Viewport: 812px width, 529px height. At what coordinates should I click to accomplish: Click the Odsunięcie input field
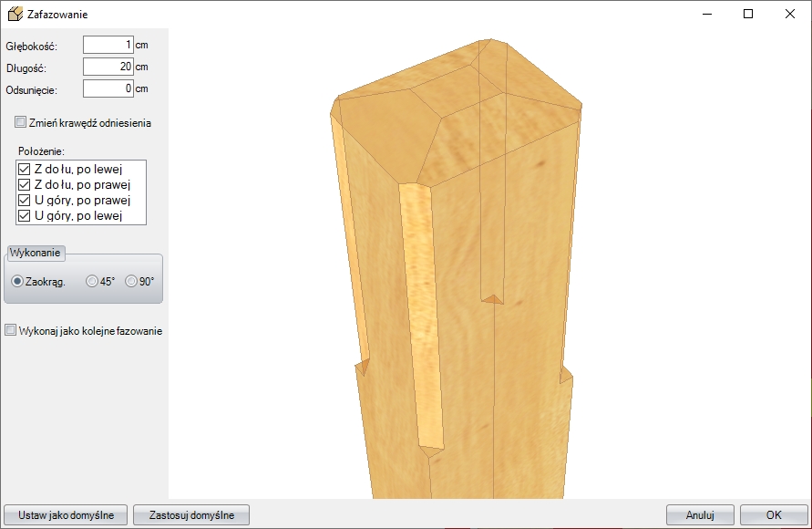pyautogui.click(x=108, y=88)
